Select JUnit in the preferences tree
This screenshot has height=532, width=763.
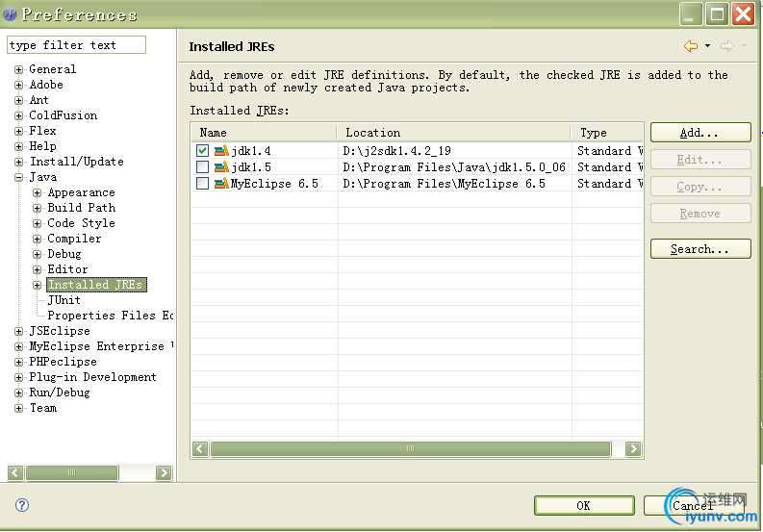click(64, 300)
